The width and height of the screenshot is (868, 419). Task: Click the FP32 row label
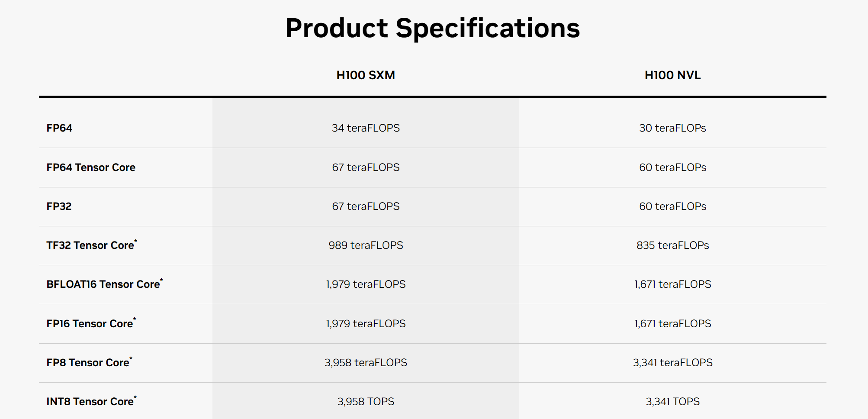coord(59,206)
